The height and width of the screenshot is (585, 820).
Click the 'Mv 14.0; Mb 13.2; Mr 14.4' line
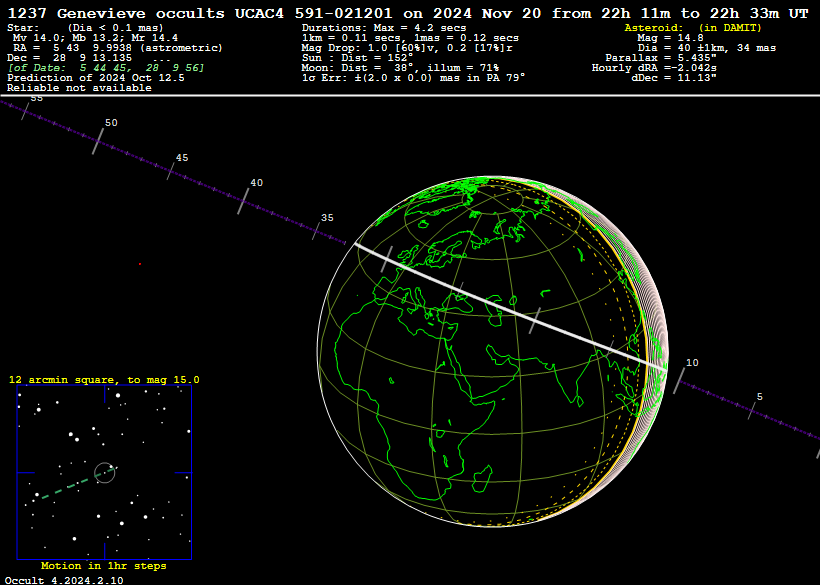(x=95, y=38)
